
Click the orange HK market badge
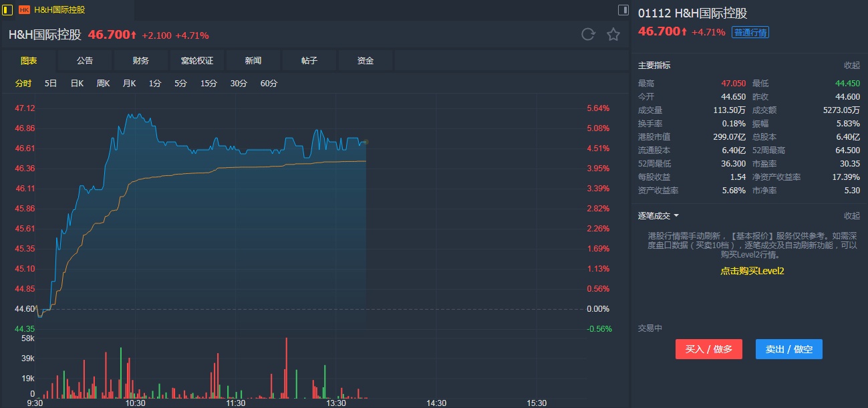tap(24, 10)
